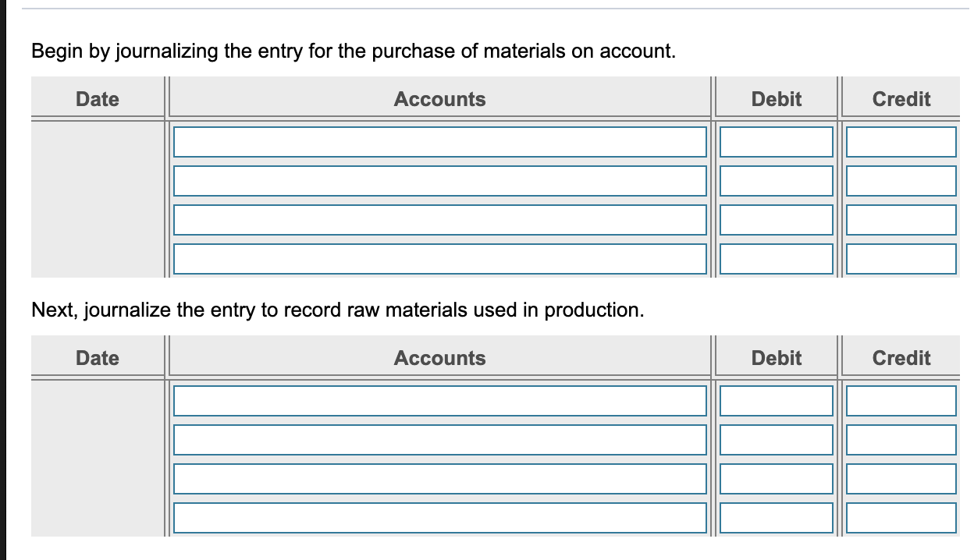Focus second Credit box in raw-materials-used table
Image resolution: width=974 pixels, height=560 pixels.
coord(901,439)
